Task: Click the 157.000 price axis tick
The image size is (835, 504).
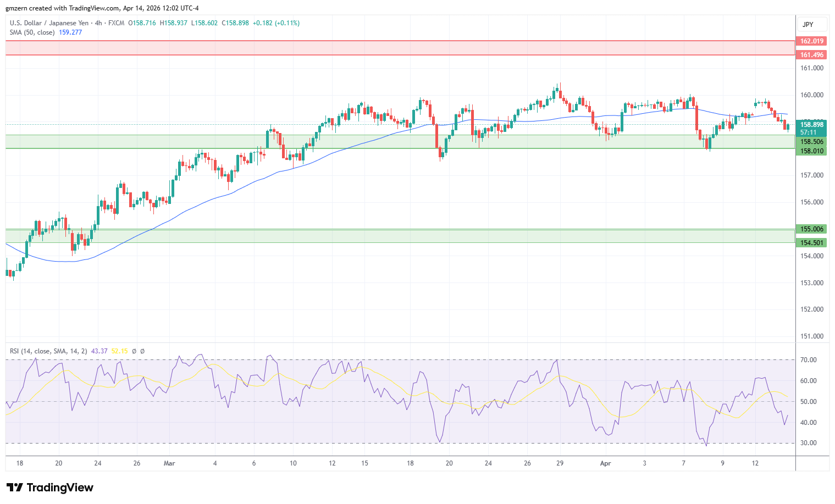Action: [812, 175]
